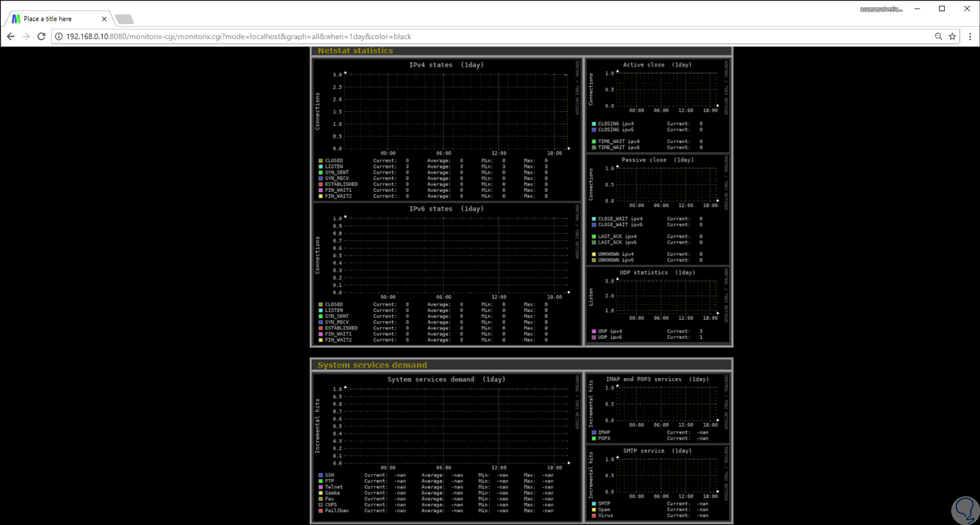Open the Chrome three-dot menu
Image resolution: width=980 pixels, height=525 pixels.
pos(969,37)
